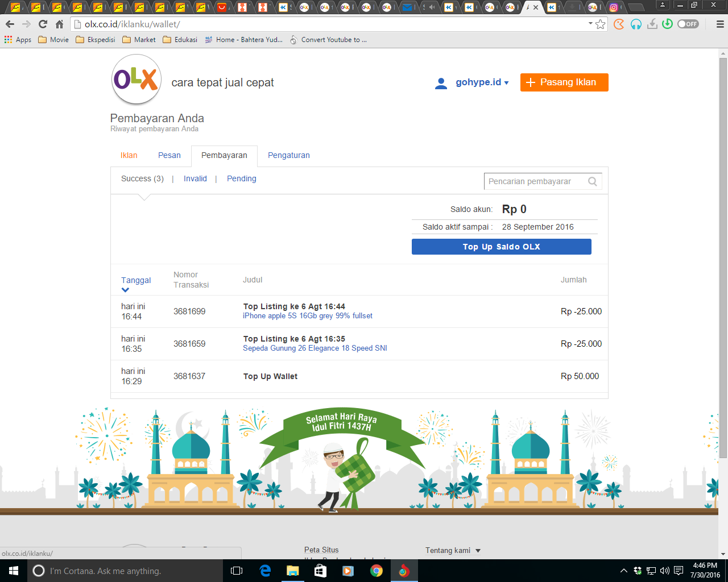Click the headphones extension icon
728x582 pixels.
tap(636, 24)
